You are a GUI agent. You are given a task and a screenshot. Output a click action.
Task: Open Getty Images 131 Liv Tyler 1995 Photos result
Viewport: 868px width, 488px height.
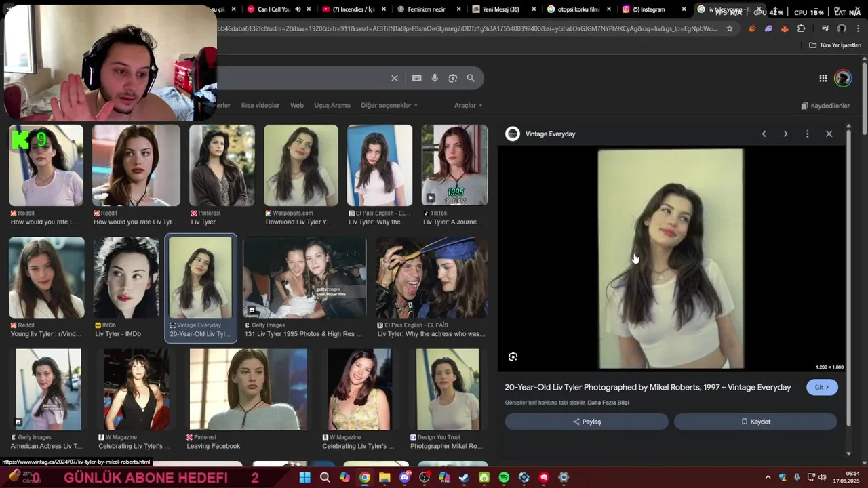click(304, 277)
